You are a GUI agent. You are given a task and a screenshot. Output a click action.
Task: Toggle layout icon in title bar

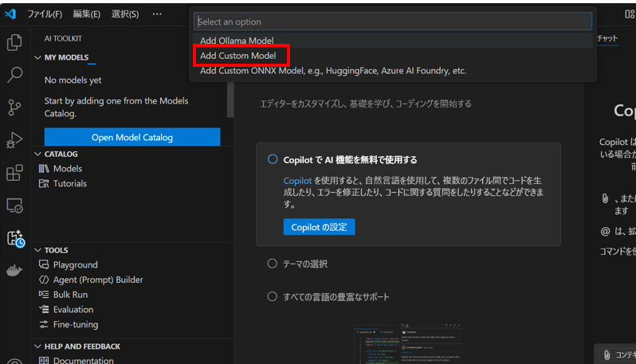click(x=630, y=14)
